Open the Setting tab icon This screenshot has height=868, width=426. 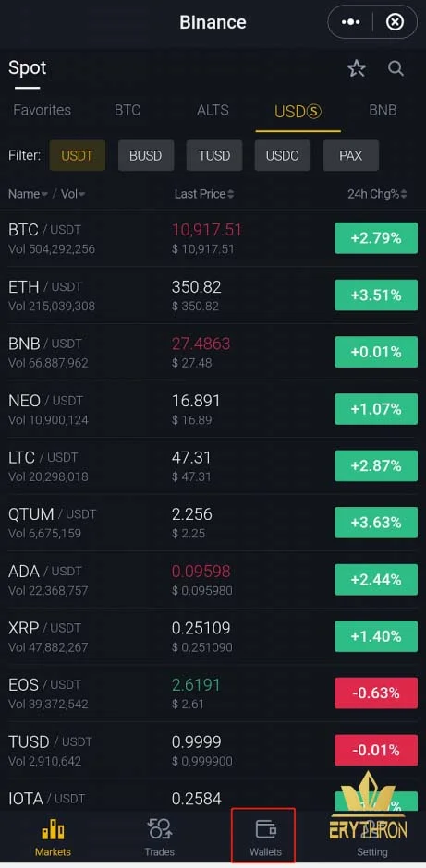[372, 830]
